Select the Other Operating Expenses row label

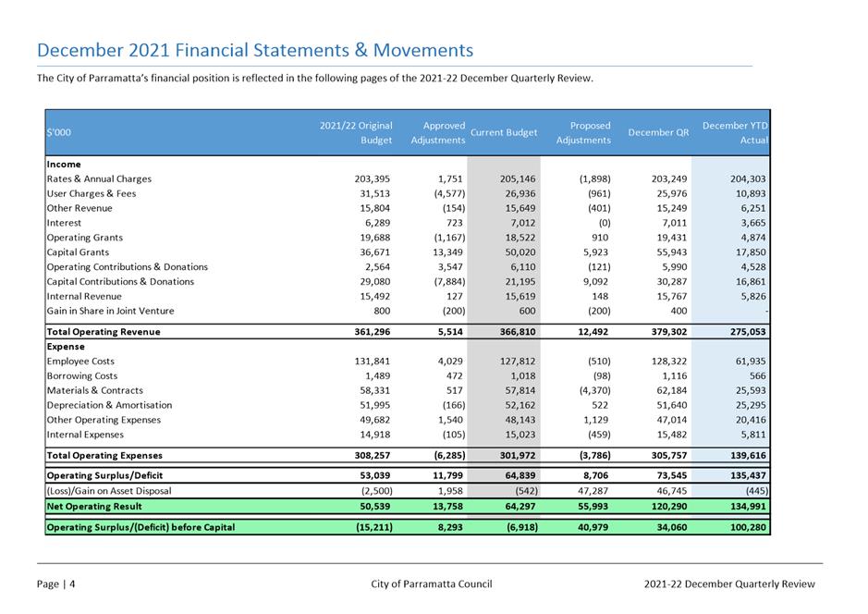pos(104,420)
